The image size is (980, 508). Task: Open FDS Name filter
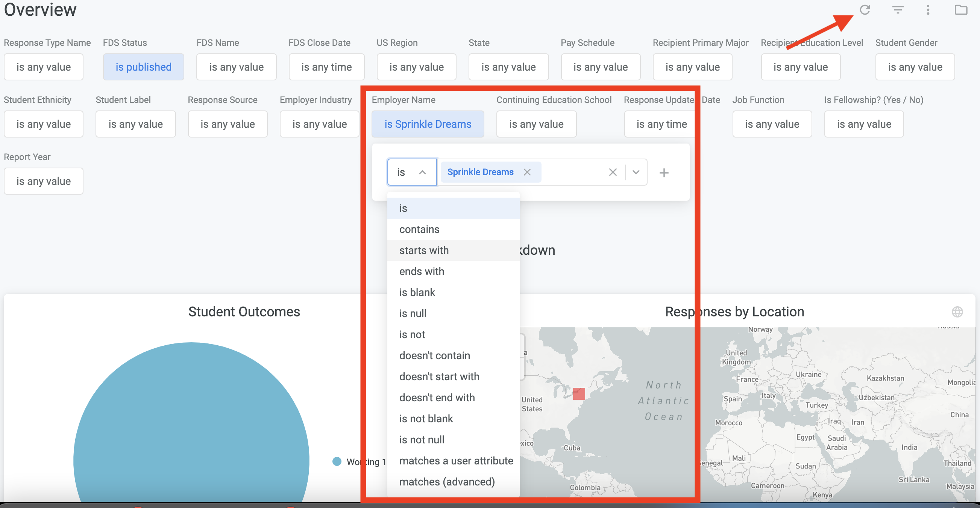click(236, 67)
